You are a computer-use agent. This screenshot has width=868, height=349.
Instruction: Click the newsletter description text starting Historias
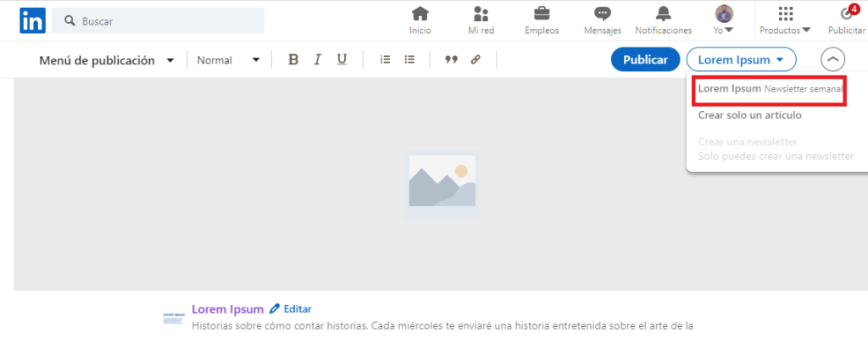pyautogui.click(x=442, y=326)
